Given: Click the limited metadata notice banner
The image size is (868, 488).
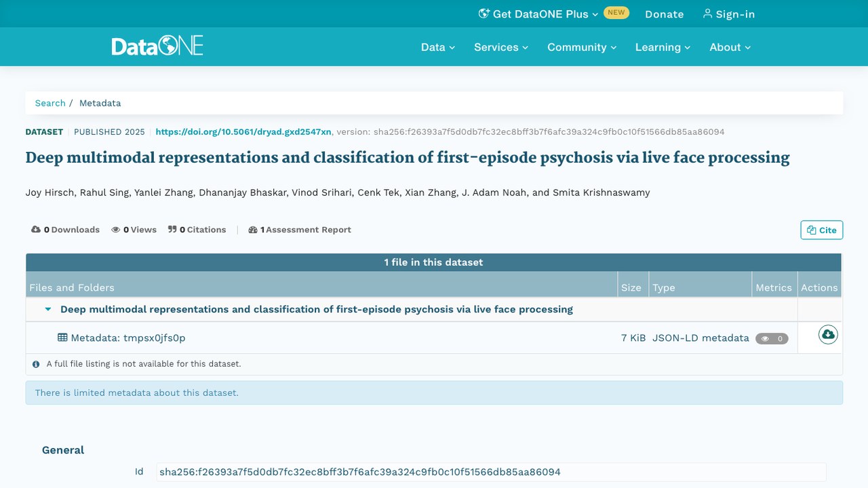Looking at the screenshot, I should tap(434, 392).
